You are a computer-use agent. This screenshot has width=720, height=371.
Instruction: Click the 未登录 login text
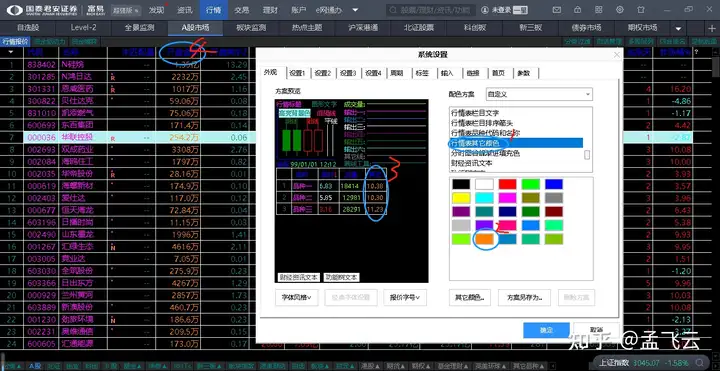(501, 10)
